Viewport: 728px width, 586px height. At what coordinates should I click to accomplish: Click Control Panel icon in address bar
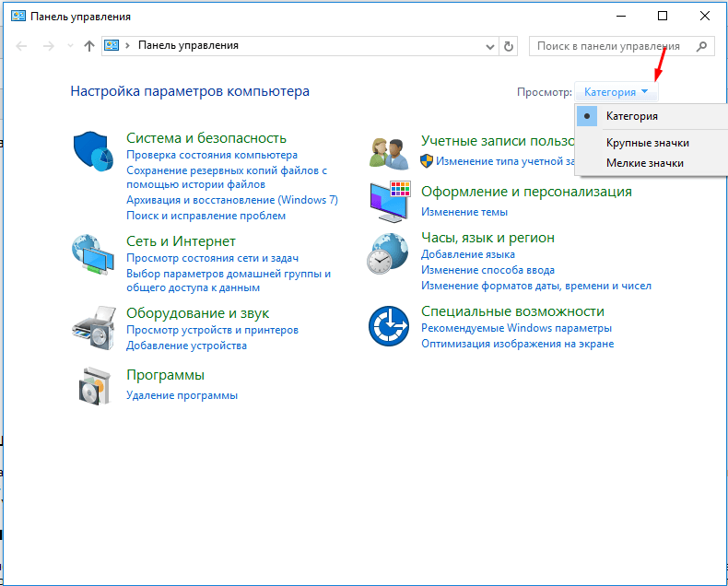[112, 45]
